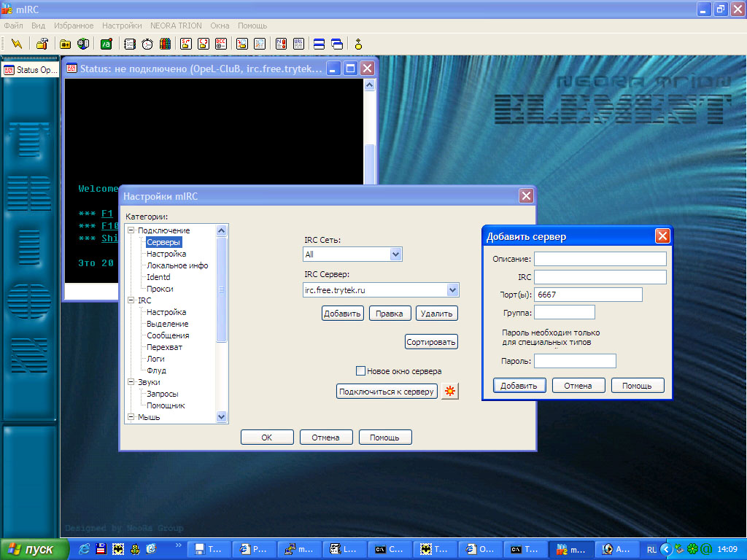The width and height of the screenshot is (747, 560).
Task: Open the channels folder toolbar icon
Action: tap(65, 44)
